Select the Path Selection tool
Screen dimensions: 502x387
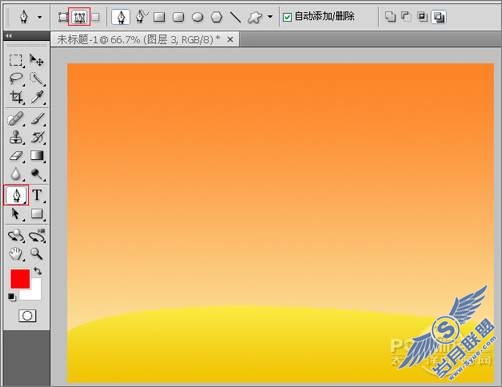[16, 214]
